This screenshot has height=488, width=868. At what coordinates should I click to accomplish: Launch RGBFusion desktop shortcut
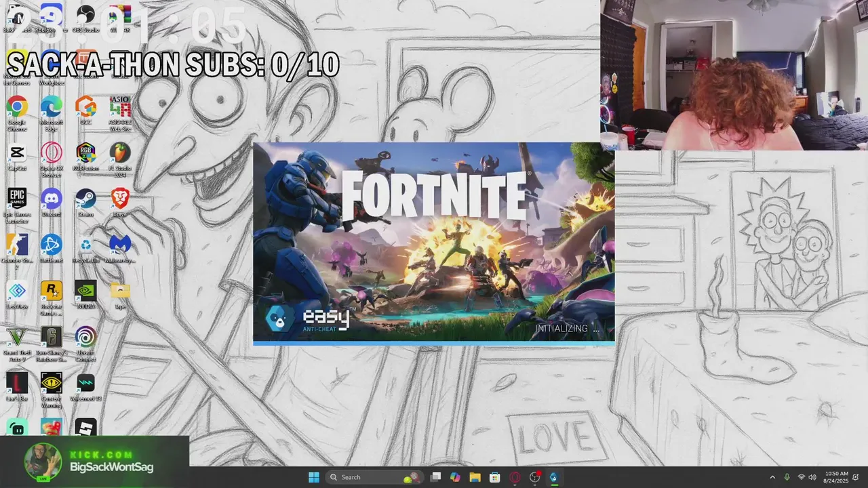[85, 157]
